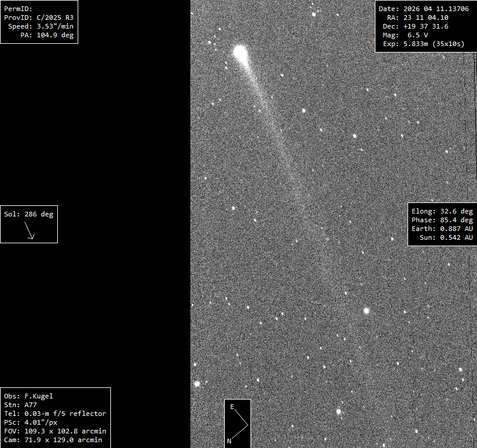Click the bright comet coma head
The height and width of the screenshot is (448, 477).
coord(240,52)
